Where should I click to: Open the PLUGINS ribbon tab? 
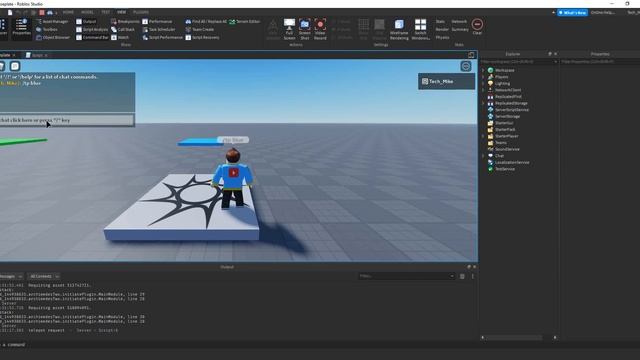tap(141, 12)
